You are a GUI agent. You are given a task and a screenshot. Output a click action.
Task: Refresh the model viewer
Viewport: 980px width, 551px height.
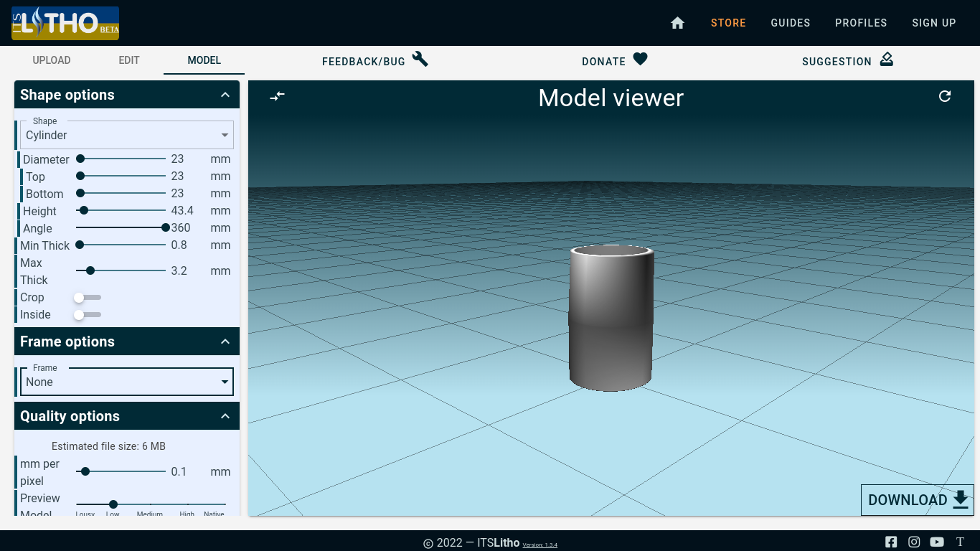(945, 96)
